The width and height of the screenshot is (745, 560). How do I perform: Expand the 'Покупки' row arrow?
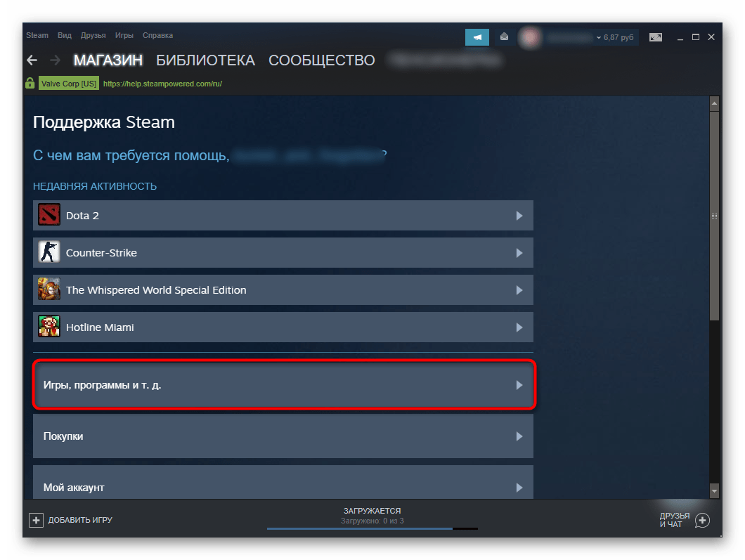[519, 436]
